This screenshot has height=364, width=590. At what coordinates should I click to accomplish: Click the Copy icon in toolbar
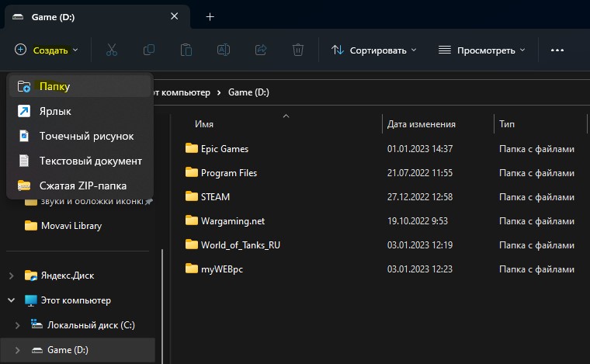(149, 50)
